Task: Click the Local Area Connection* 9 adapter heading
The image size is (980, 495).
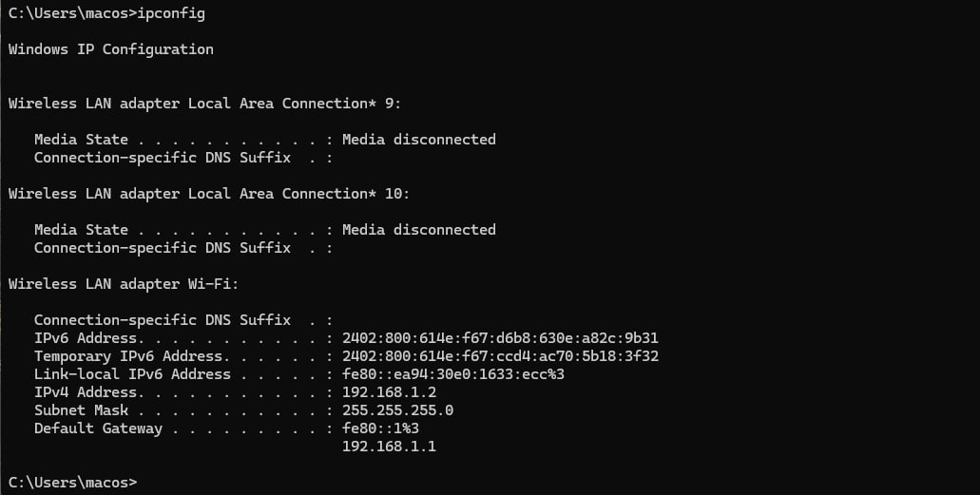Action: point(204,104)
